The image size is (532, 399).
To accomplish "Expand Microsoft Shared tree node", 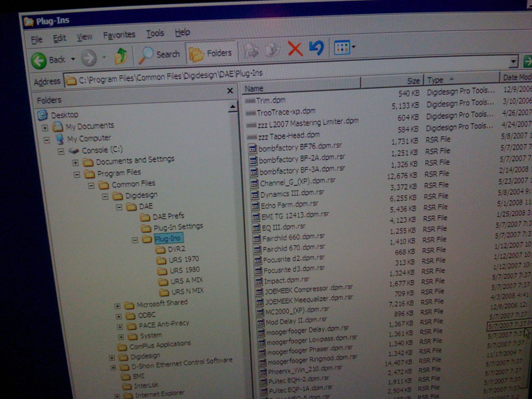I will tap(118, 306).
